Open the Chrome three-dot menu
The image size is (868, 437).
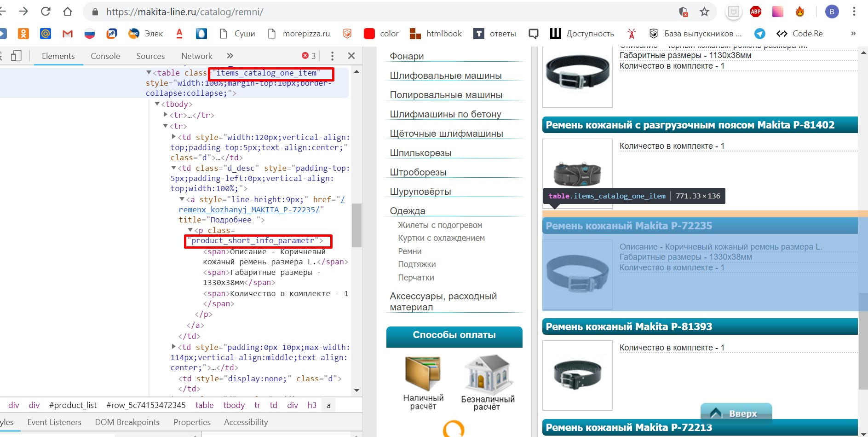[x=854, y=12]
